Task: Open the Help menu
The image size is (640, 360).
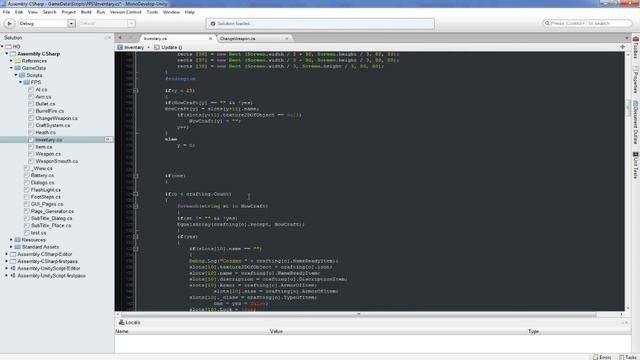Action: coord(190,12)
